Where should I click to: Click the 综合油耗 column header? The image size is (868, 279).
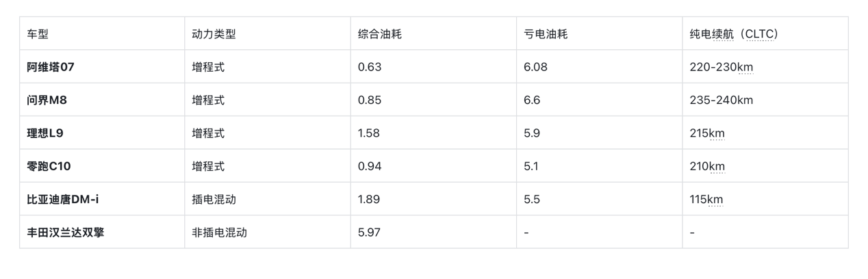click(x=379, y=34)
